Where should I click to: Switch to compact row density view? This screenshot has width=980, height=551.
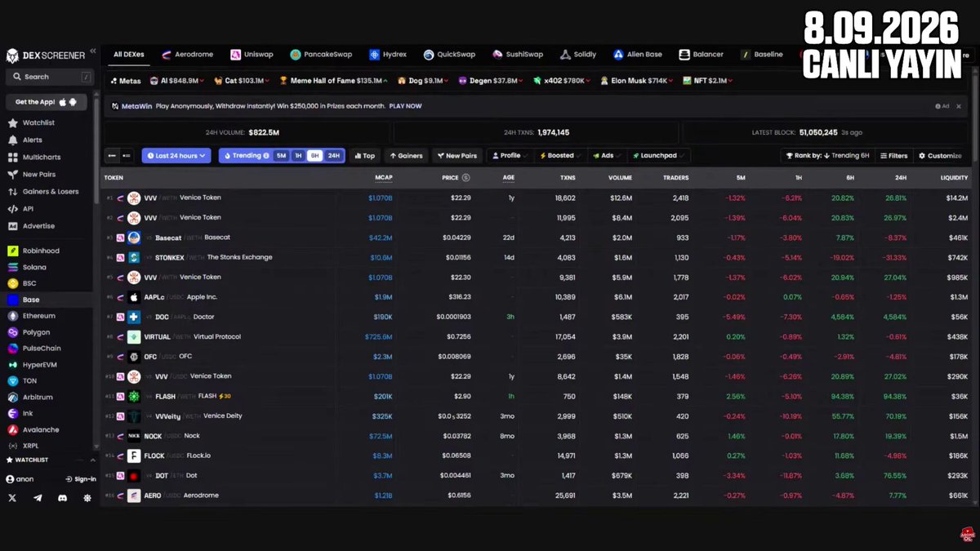[113, 156]
